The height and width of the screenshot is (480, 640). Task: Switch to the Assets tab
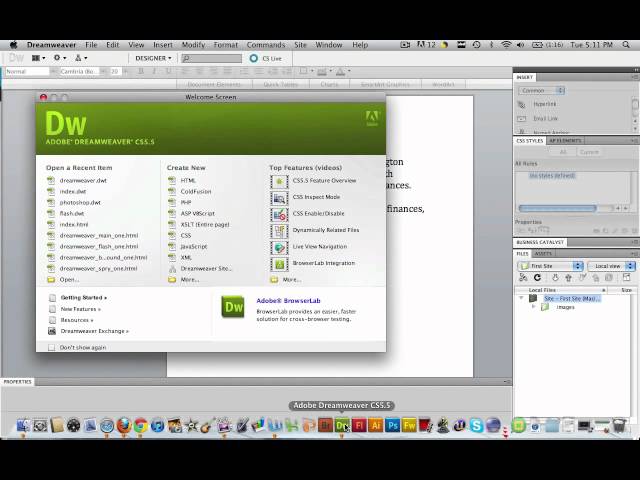pos(543,253)
